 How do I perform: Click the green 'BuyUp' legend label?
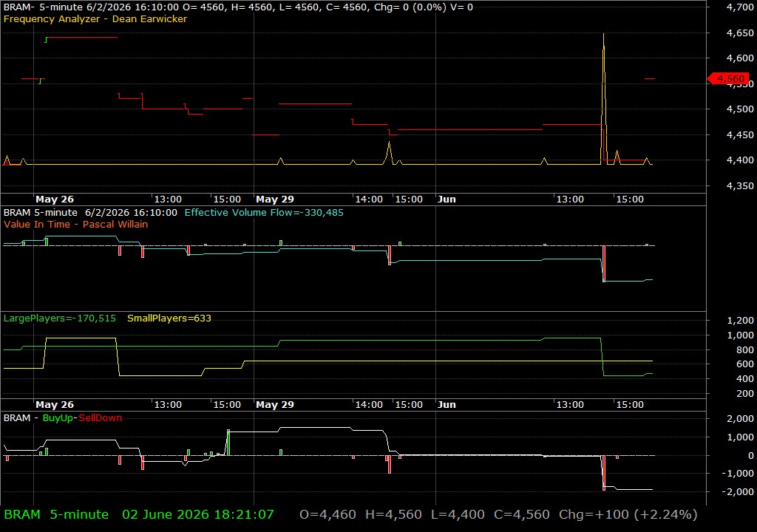coord(58,418)
